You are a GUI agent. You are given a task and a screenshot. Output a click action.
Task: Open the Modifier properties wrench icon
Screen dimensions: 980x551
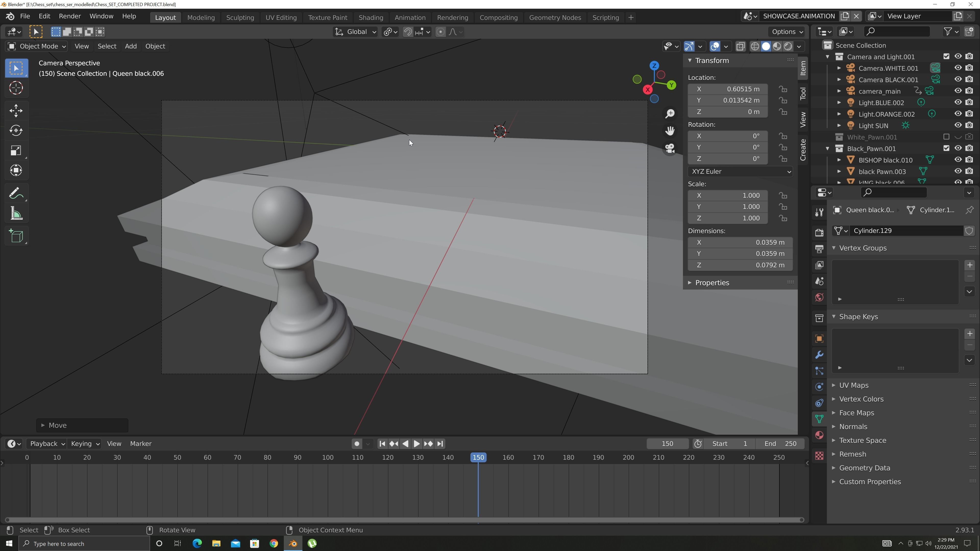819,355
